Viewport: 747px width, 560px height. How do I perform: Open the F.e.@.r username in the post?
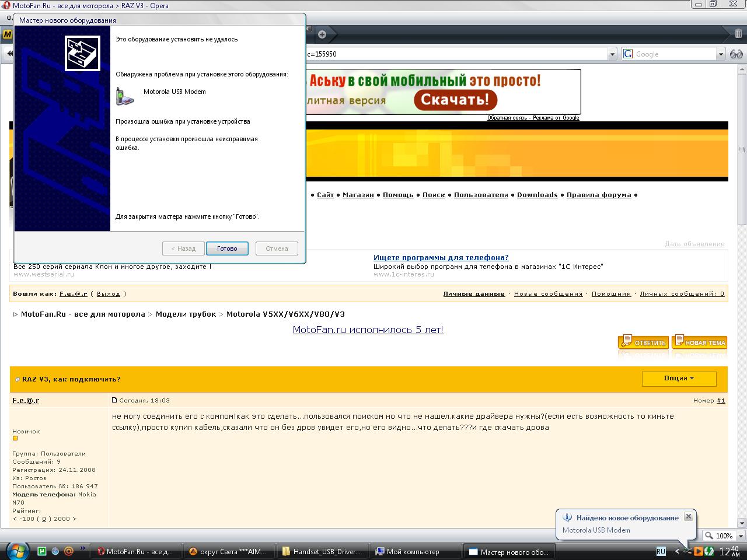tap(26, 401)
